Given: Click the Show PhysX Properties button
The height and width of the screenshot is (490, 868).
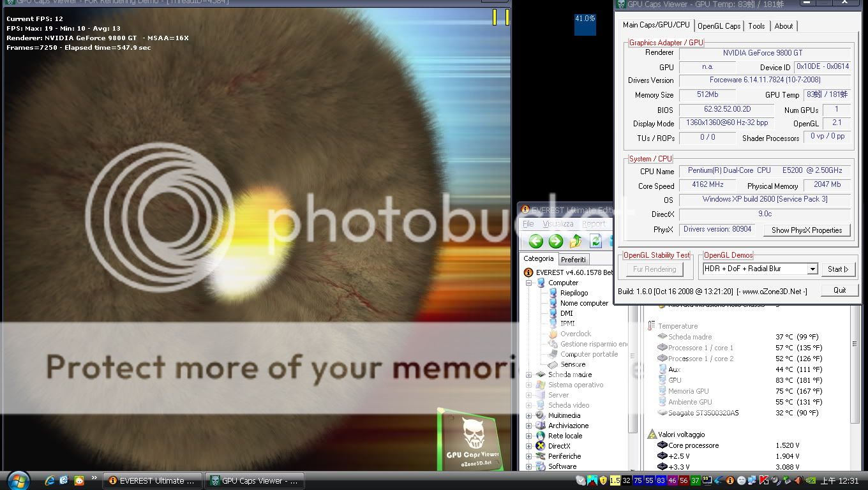Looking at the screenshot, I should coord(807,230).
